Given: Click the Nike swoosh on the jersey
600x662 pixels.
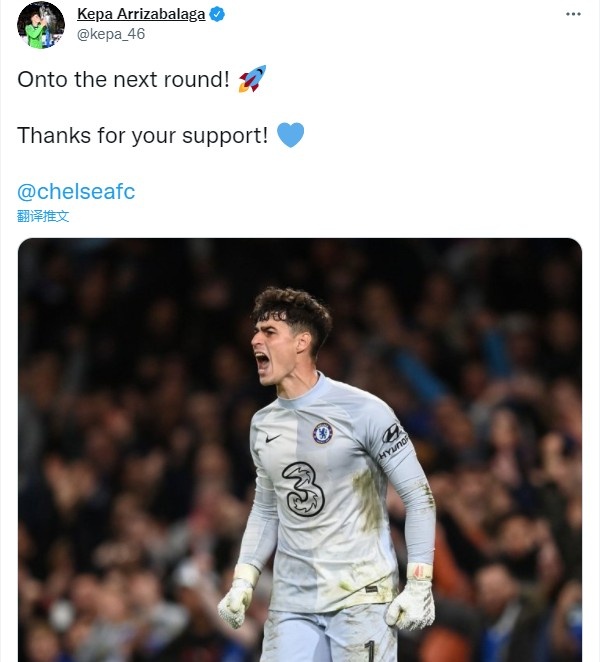Looking at the screenshot, I should (x=274, y=438).
